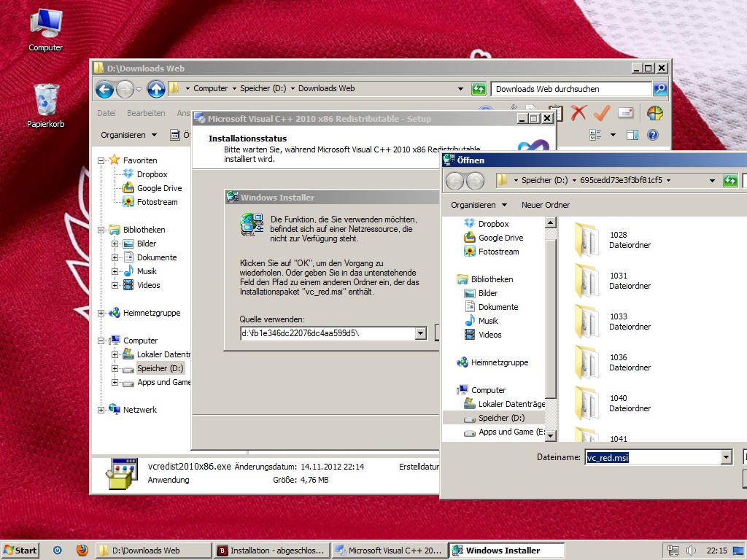Click the red X delete toolbar icon
747x560 pixels.
click(578, 113)
